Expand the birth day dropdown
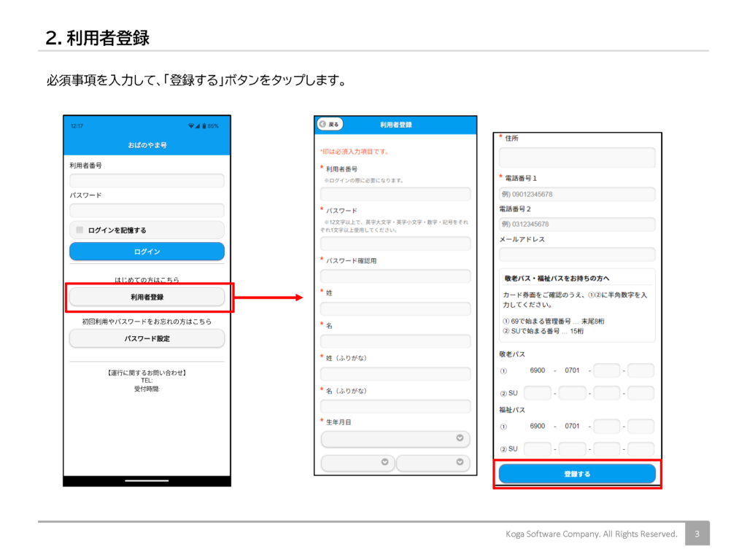Viewport: 747px width, 560px height. (433, 462)
